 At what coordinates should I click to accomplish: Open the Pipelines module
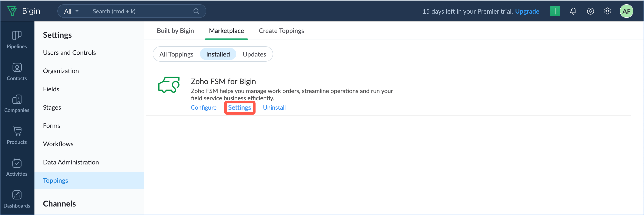click(x=17, y=40)
